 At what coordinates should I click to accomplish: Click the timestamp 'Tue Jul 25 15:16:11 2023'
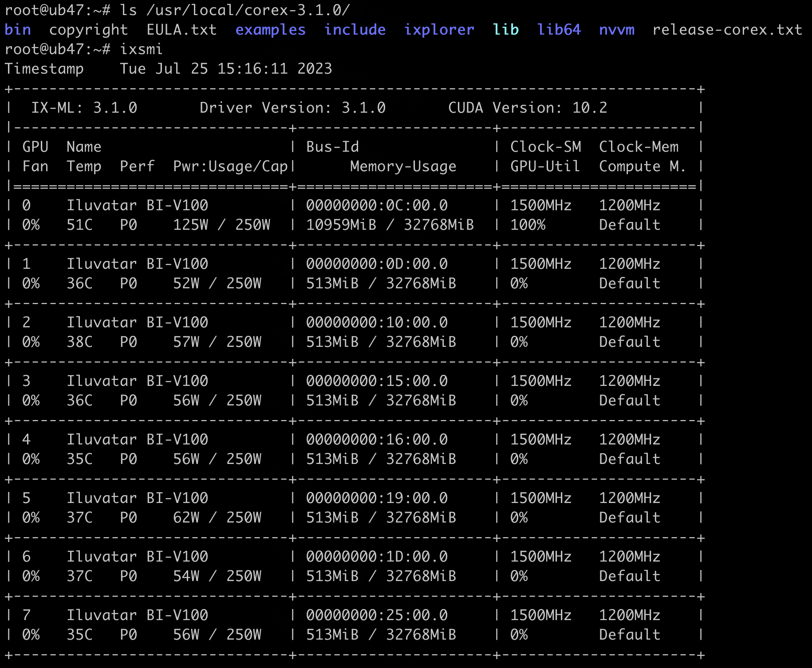pos(226,69)
